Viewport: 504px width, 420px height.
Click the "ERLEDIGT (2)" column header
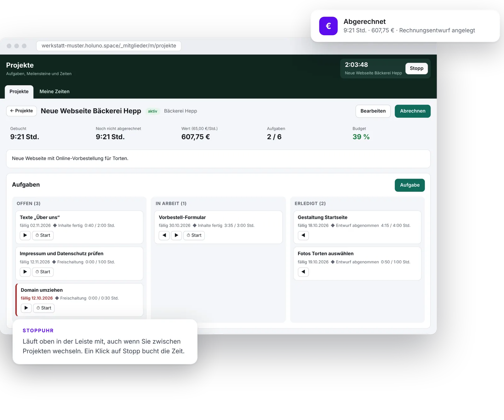tap(310, 204)
